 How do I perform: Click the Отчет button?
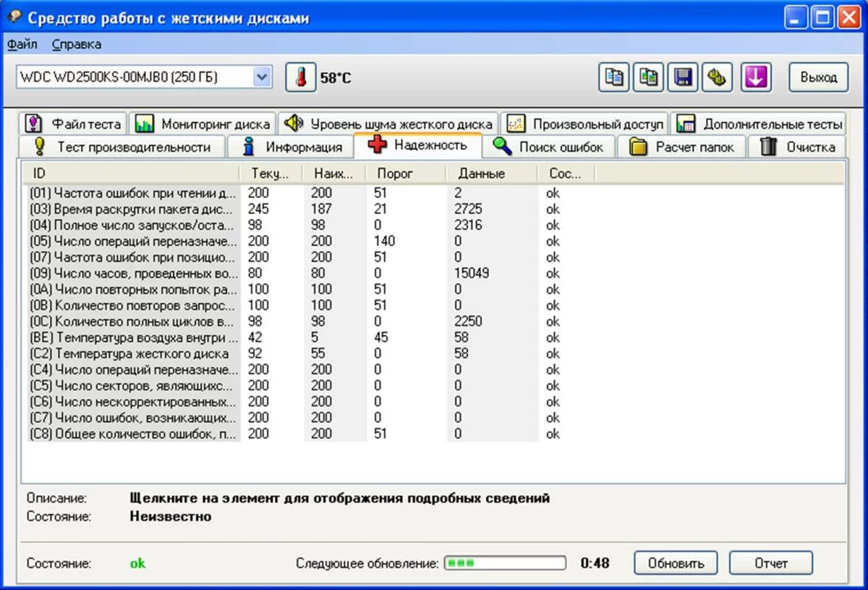770,563
